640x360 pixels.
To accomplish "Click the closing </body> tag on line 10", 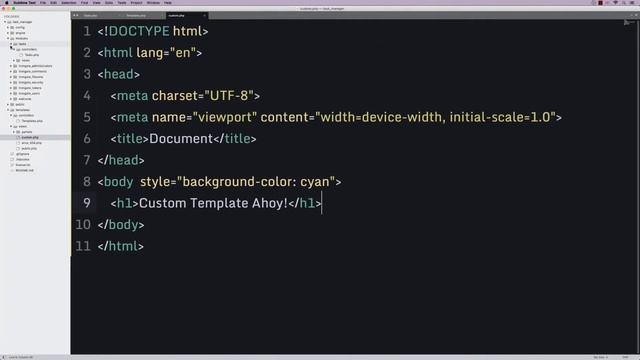I will point(121,225).
